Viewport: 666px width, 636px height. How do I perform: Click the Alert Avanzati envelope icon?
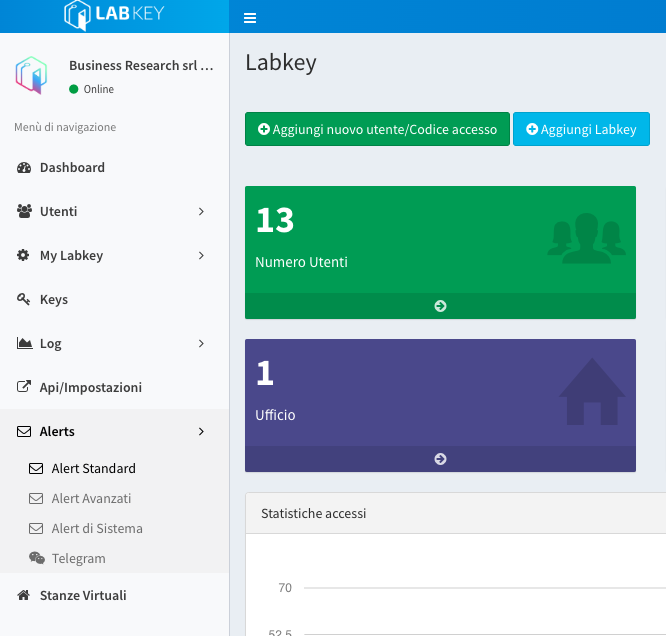pyautogui.click(x=36, y=498)
